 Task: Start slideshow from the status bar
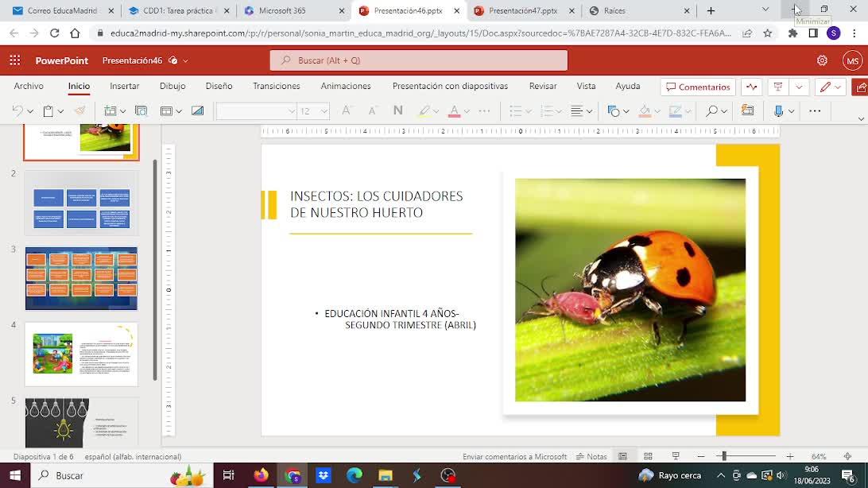[676, 456]
